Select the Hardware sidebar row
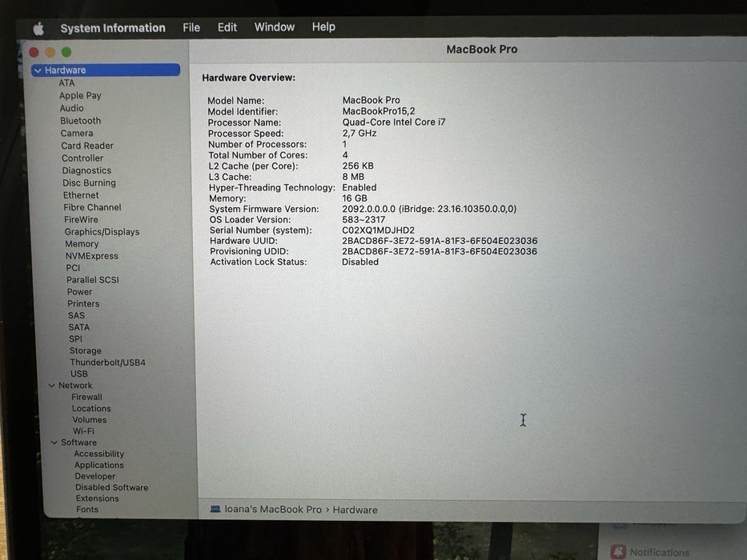Image resolution: width=747 pixels, height=560 pixels. pyautogui.click(x=106, y=70)
